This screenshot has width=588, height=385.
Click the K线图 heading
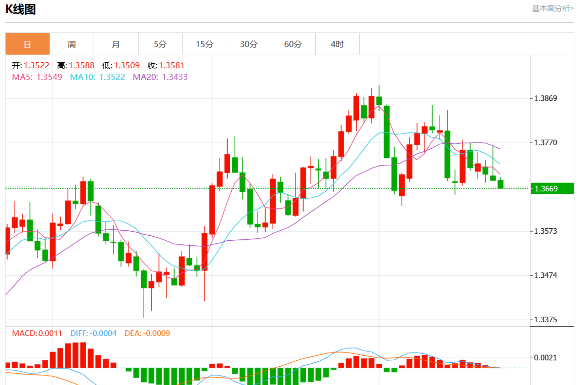(21, 9)
